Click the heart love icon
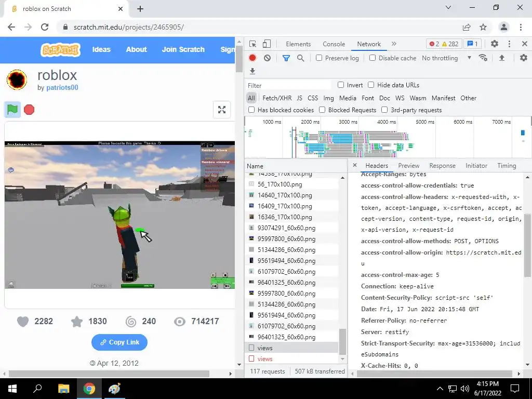Screen dimensions: 532x399 pos(23,321)
